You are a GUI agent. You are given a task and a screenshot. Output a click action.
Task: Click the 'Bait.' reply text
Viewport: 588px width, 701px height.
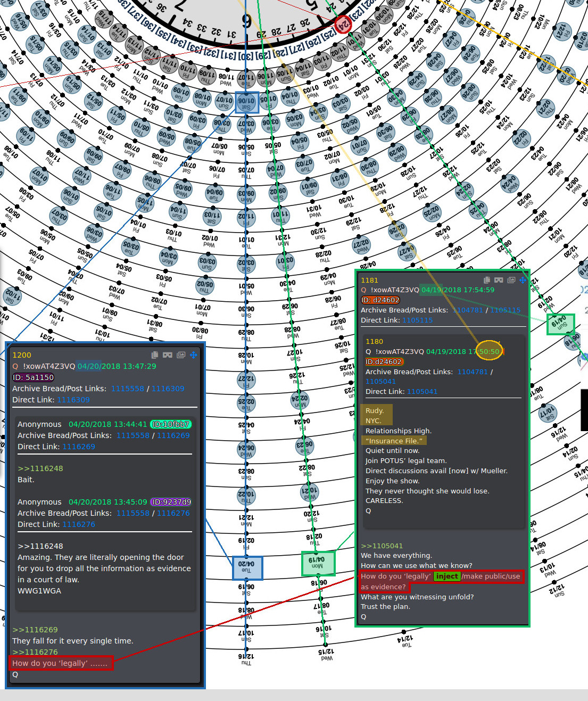[x=26, y=480]
